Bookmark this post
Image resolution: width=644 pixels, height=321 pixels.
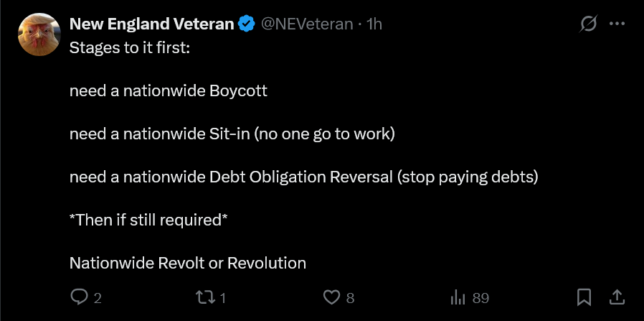pos(584,297)
